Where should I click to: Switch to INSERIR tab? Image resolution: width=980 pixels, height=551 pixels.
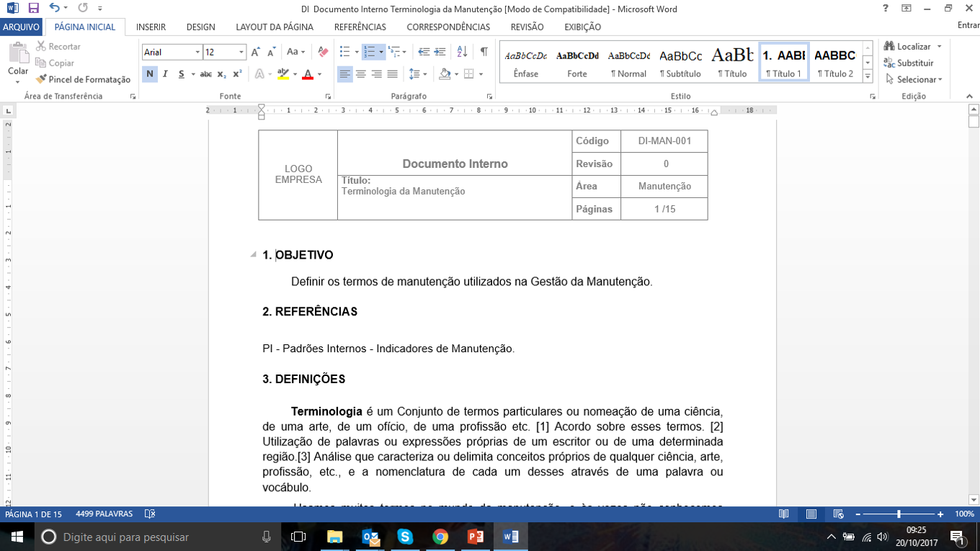click(x=151, y=27)
